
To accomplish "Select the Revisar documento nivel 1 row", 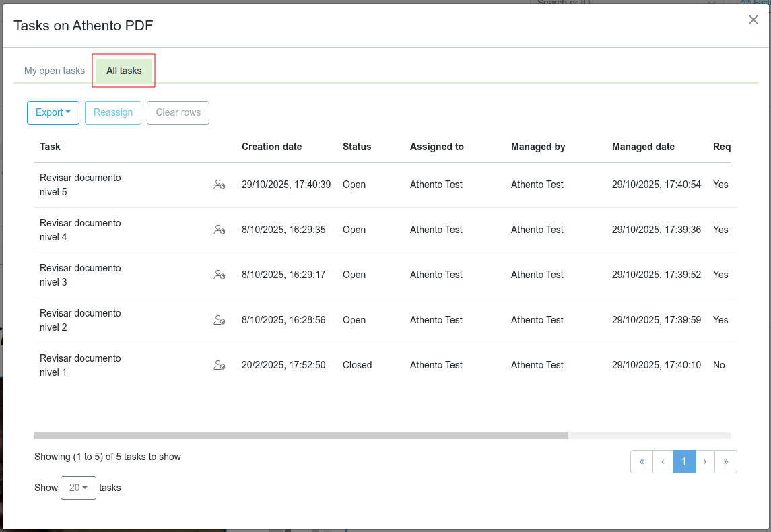I will [x=80, y=365].
